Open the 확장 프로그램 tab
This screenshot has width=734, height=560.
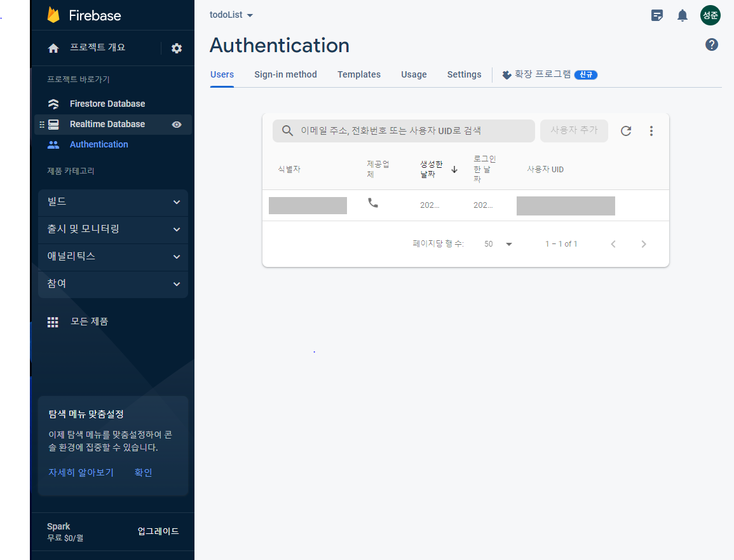click(550, 74)
